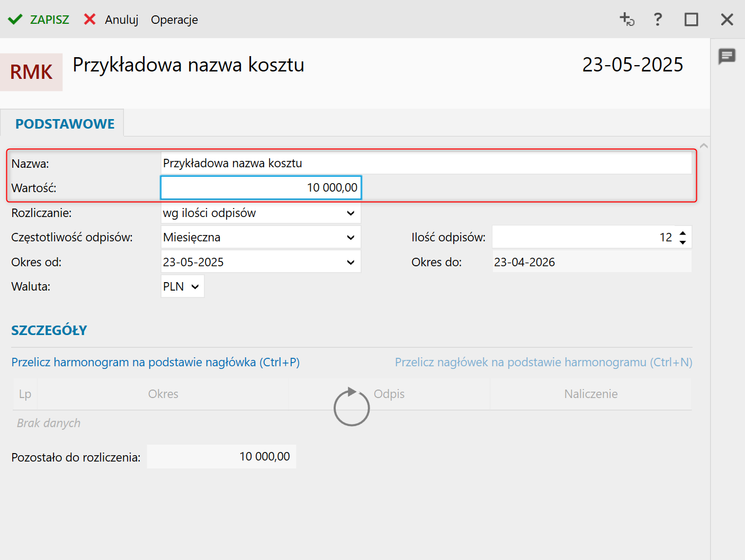Close the window with the X icon
Screen dimensions: 745x560
tap(727, 20)
